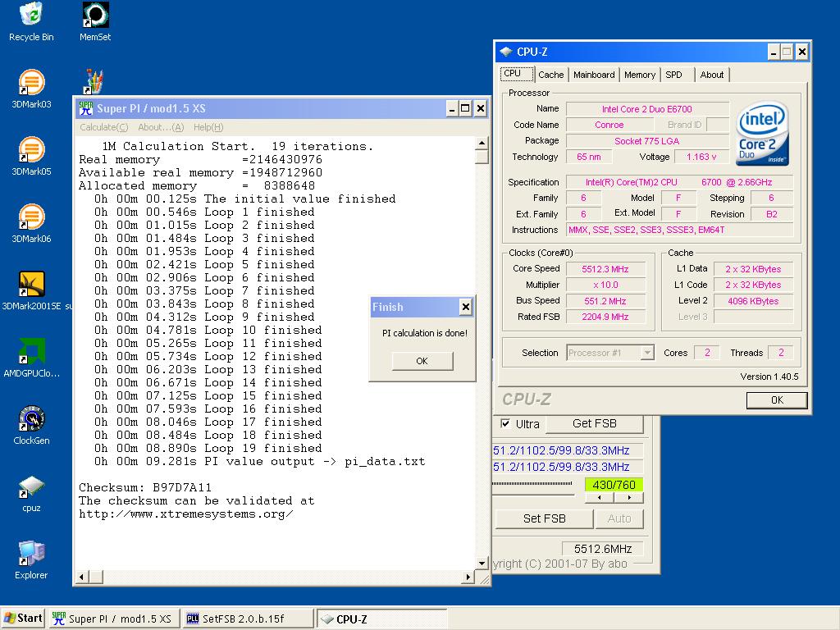The height and width of the screenshot is (630, 840).
Task: Open the 3DMark06 desktop shortcut
Action: [31, 224]
